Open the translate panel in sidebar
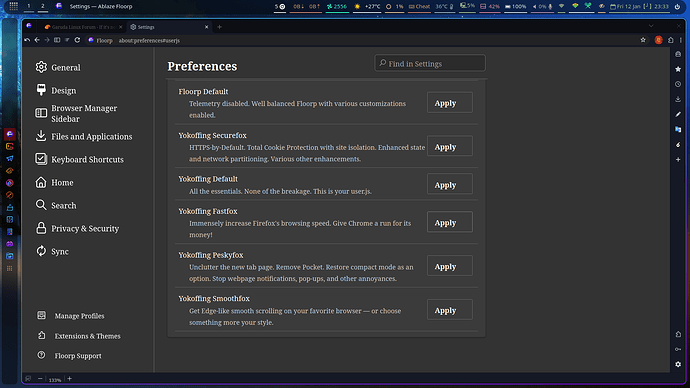 pyautogui.click(x=678, y=129)
